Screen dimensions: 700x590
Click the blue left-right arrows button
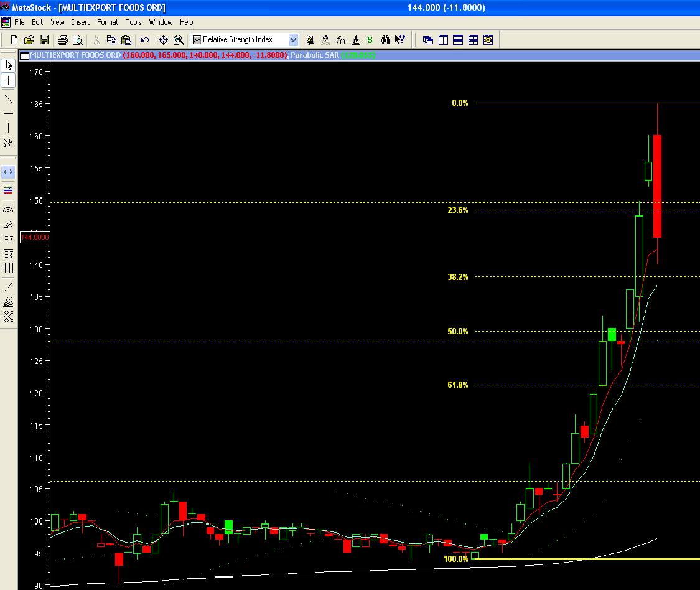coord(9,172)
